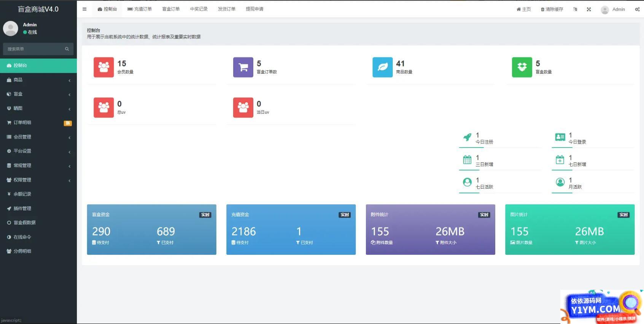Click the red 当日uv users icon
Viewport: 644px width, 324px height.
coord(243,108)
